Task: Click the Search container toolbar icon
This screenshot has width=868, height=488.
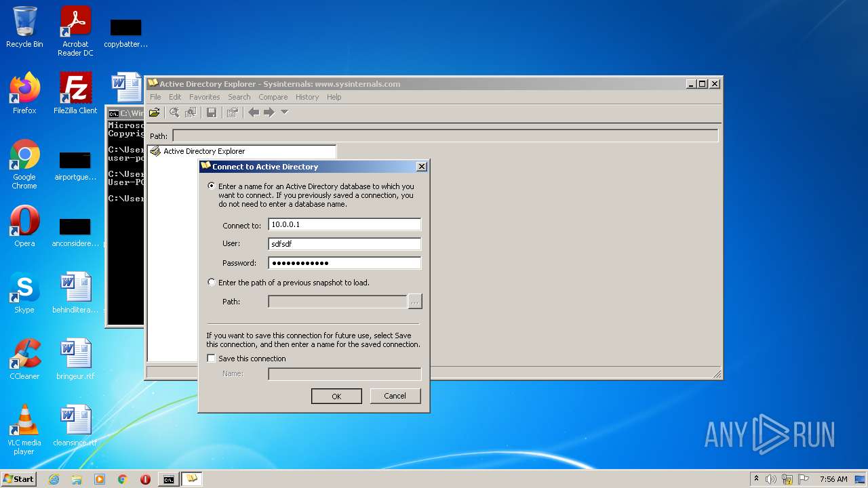Action: pyautogui.click(x=174, y=113)
